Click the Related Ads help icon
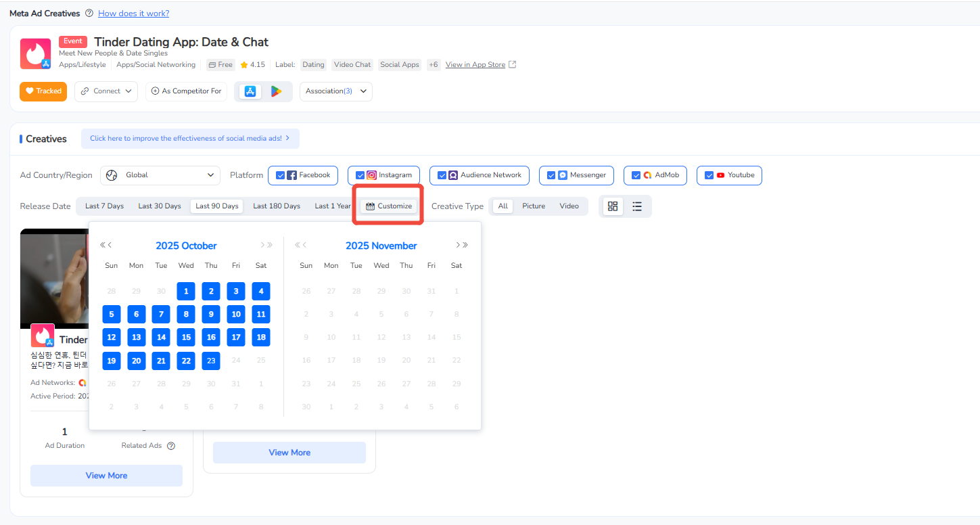The height and width of the screenshot is (525, 980). click(x=171, y=446)
